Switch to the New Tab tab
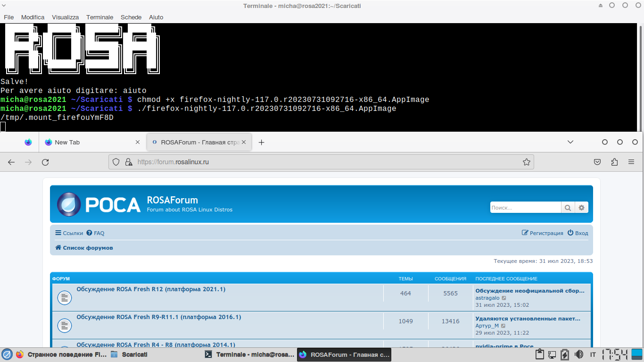Screen dimensions: 644x362 93,142
